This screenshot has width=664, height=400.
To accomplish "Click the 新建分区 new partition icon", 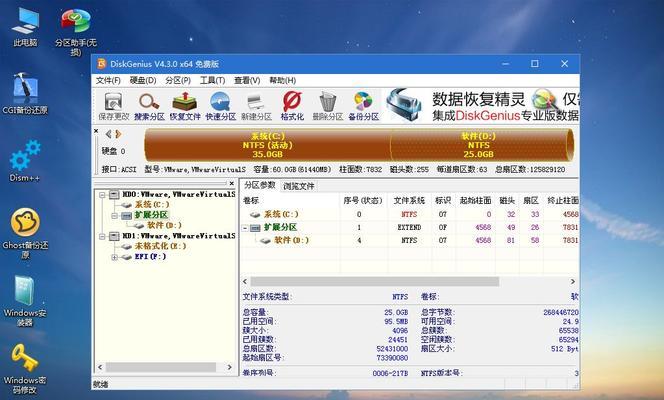I will click(x=256, y=106).
